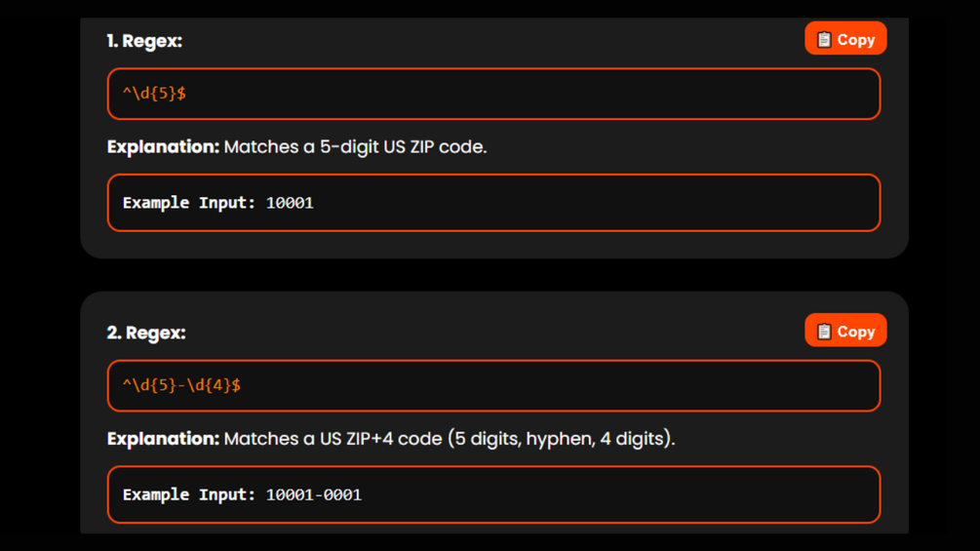Image resolution: width=980 pixels, height=551 pixels.
Task: Click the ^\d{5}-\d{4}$ regex pattern text
Action: (181, 385)
